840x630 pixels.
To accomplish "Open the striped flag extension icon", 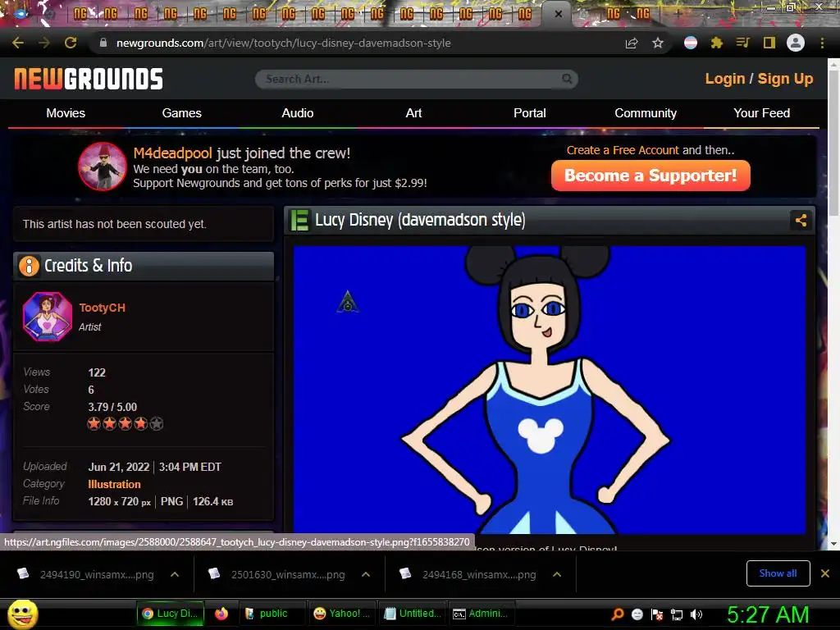I will pos(691,43).
